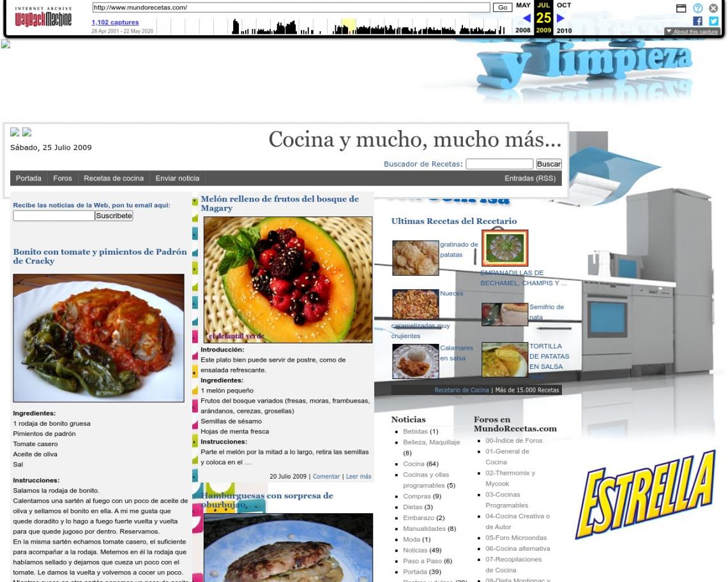728x582 pixels.
Task: Open the Wayback help question mark icon
Action: (698, 8)
